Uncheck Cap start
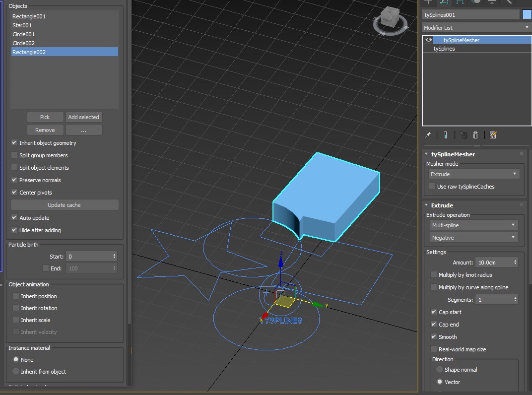 click(x=434, y=312)
